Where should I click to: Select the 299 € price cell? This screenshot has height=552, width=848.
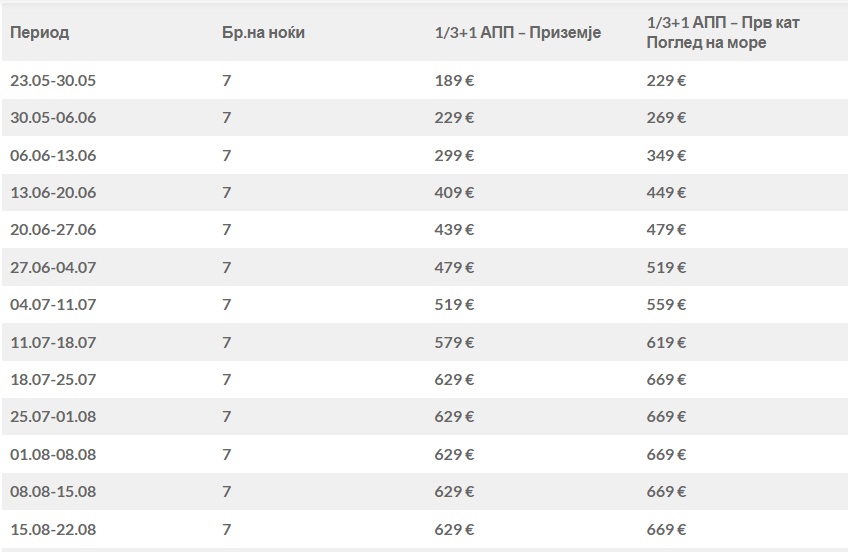coord(454,155)
